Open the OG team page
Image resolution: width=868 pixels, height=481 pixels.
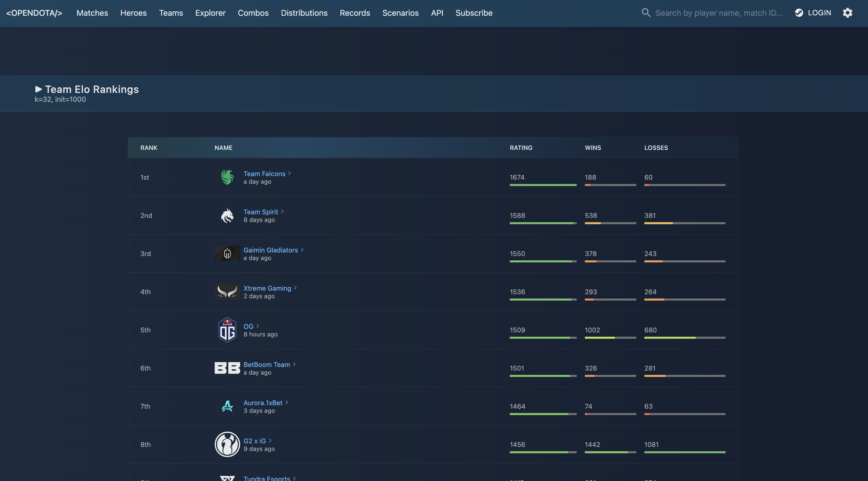point(248,326)
